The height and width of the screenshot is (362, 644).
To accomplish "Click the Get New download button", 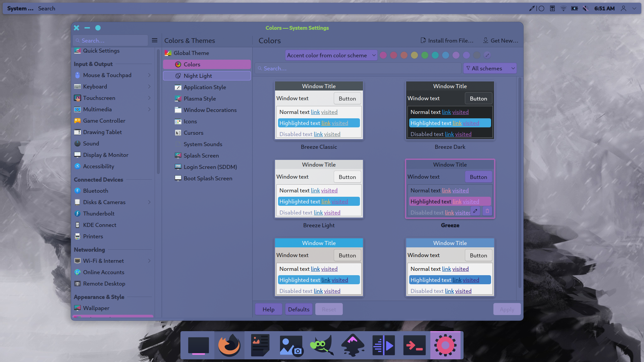I will [501, 41].
